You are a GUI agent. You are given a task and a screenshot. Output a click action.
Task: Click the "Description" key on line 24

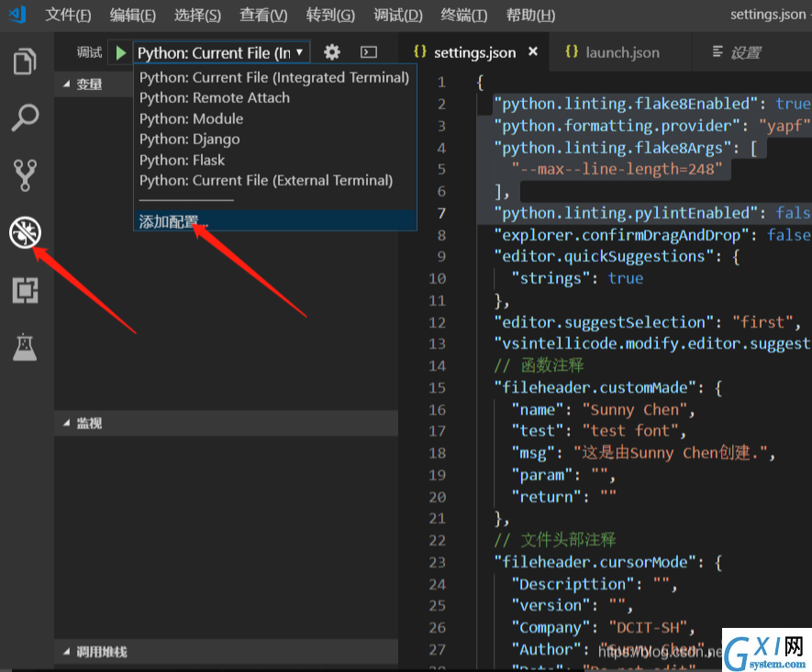point(573,585)
